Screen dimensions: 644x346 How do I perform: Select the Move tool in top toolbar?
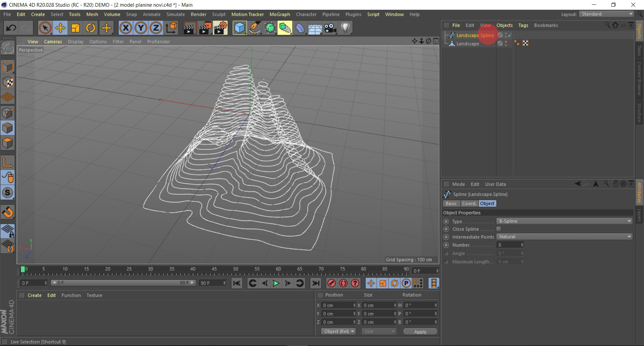point(60,28)
